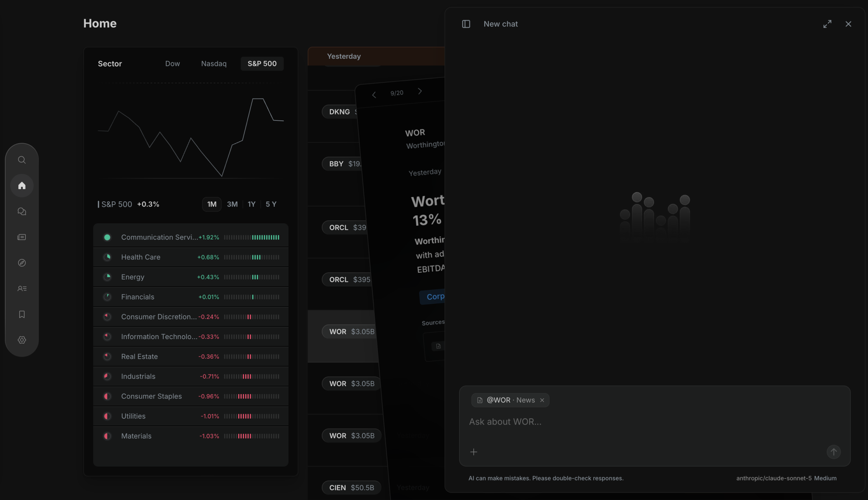
Task: Go to previous news card
Action: tap(374, 95)
